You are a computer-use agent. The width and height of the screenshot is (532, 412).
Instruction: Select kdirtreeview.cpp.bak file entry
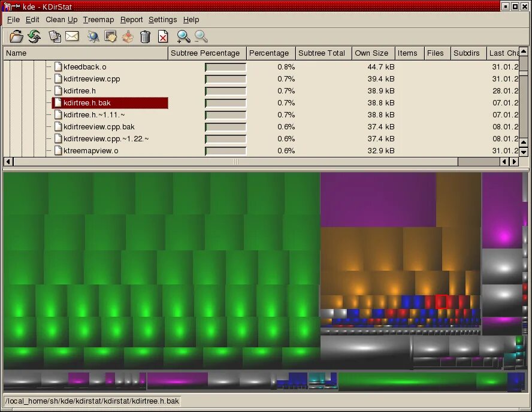click(99, 127)
